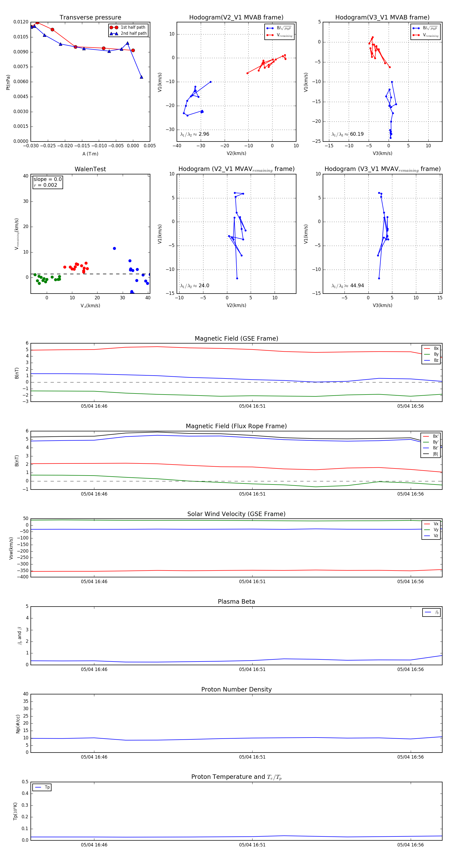Select 'B/√μ0ρ' legend entry in V2_V1 MVAB hodogram
Viewport: 473px width, 868px height.
(279, 28)
